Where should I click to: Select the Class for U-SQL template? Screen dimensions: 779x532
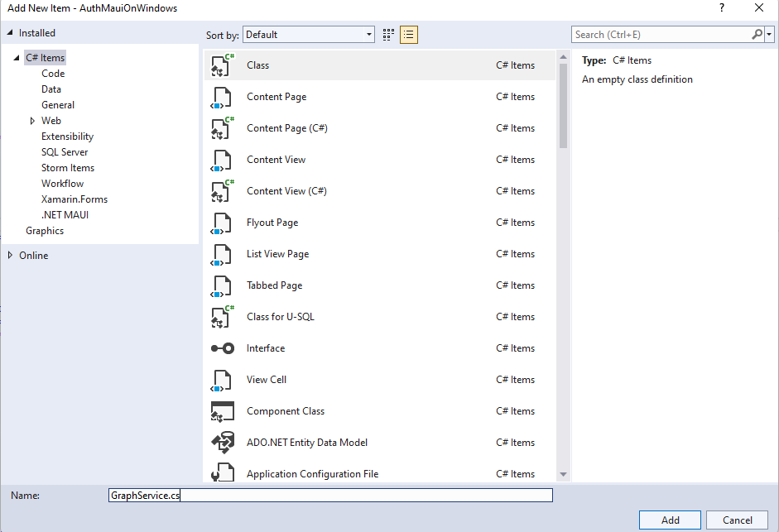tap(281, 317)
